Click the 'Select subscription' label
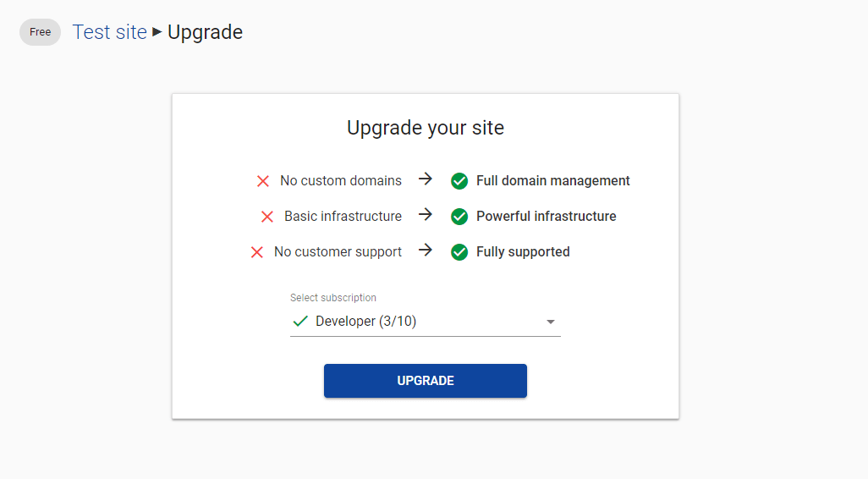Viewport: 868px width, 479px height. [333, 297]
